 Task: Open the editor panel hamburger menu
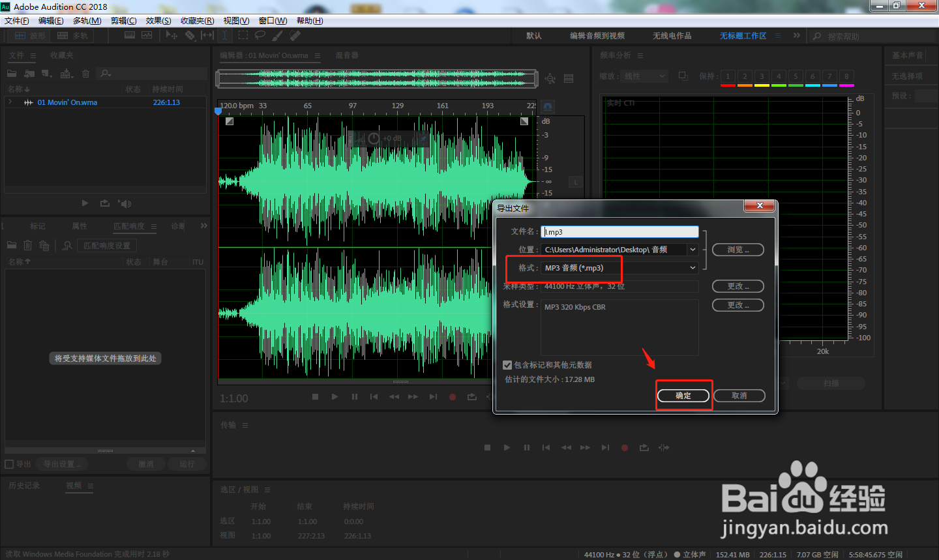(x=318, y=55)
